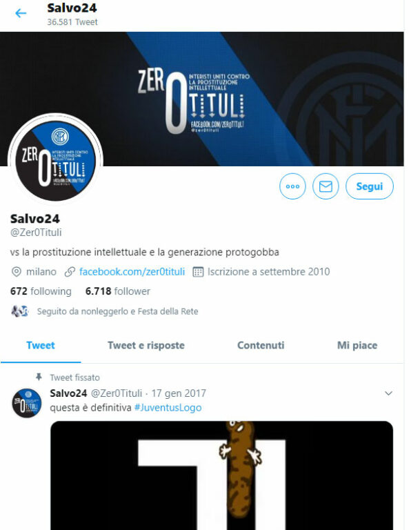
Task: Open the pinned tweet image
Action: click(221, 475)
